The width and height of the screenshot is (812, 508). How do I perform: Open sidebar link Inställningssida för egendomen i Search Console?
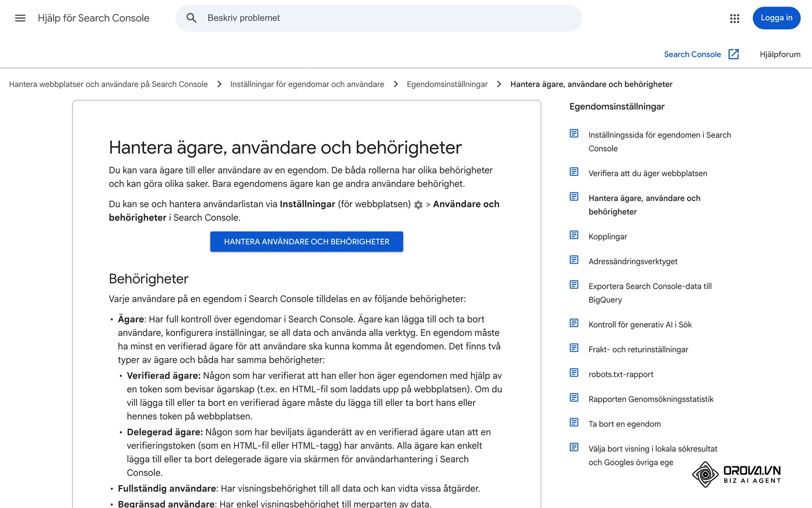coord(660,142)
